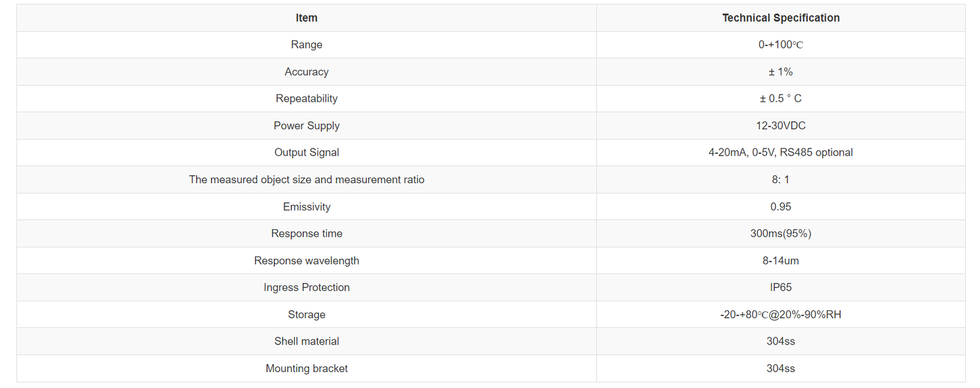Click the '± 0.5 ° C' value
This screenshot has width=980, height=388.
[x=780, y=99]
